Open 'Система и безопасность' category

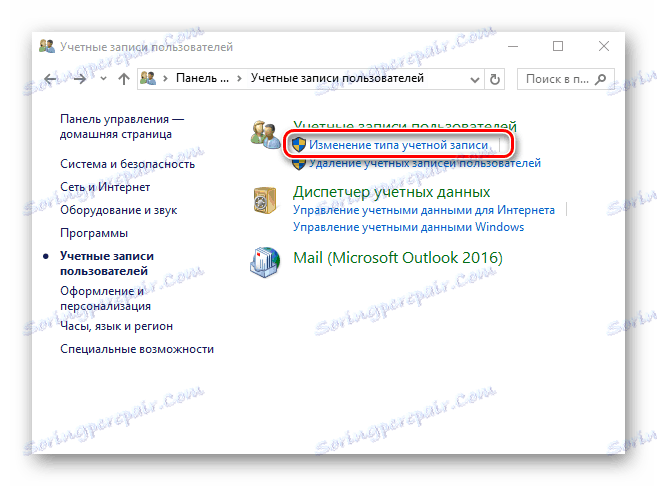(x=127, y=164)
